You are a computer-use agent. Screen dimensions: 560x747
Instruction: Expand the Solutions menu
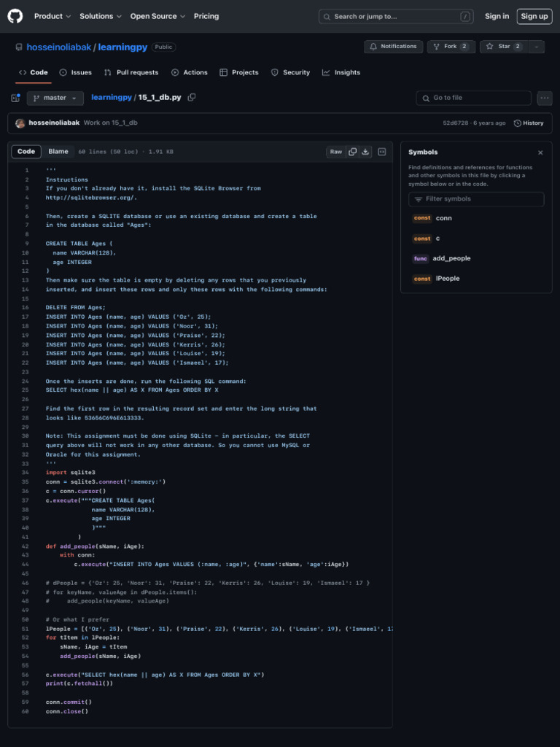pyautogui.click(x=101, y=16)
